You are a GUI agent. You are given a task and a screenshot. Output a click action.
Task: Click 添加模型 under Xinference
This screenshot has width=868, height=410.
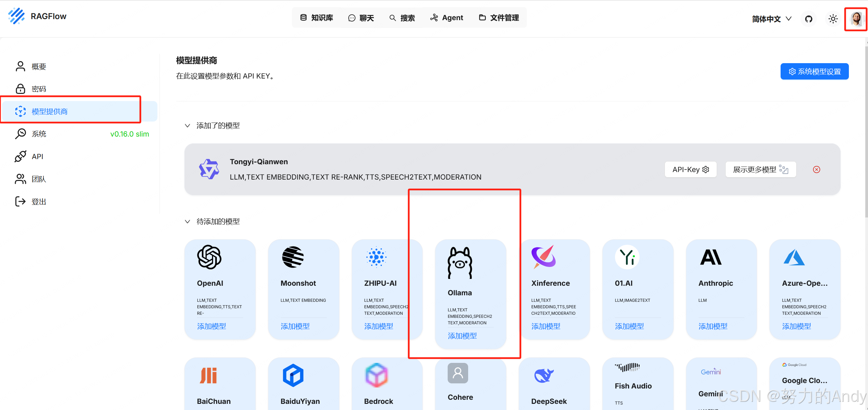546,326
